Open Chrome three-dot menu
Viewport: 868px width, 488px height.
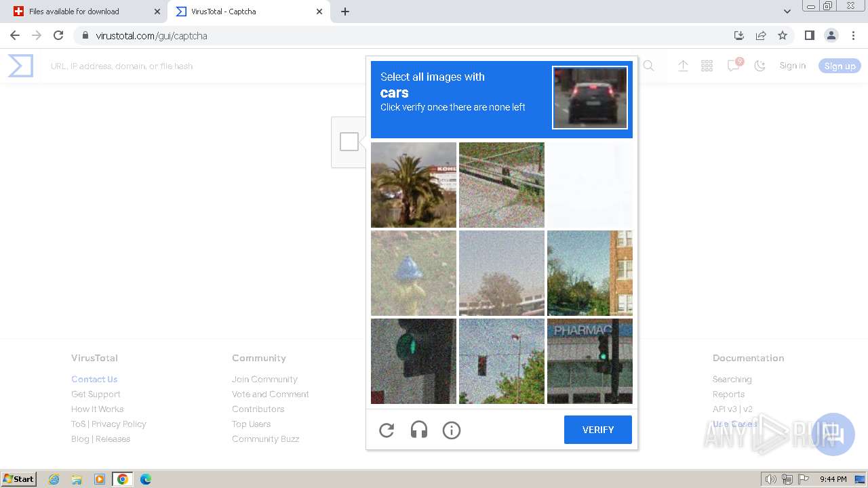(x=853, y=35)
